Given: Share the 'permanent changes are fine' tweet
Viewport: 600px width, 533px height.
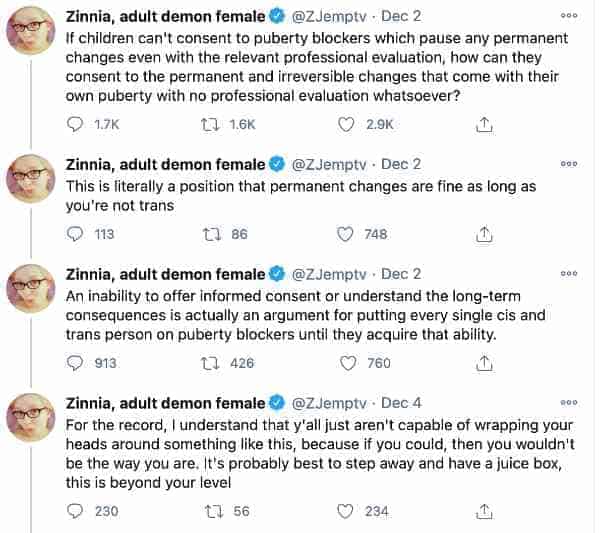Looking at the screenshot, I should click(484, 234).
